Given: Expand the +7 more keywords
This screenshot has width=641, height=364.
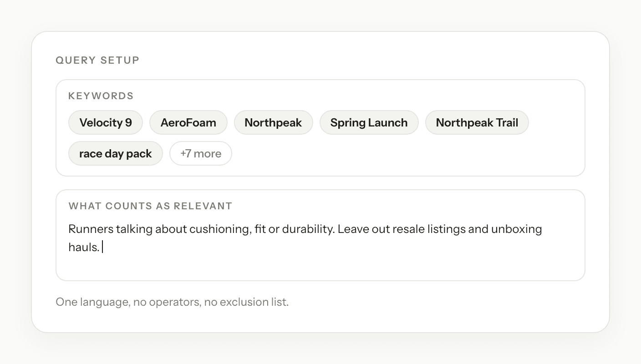Looking at the screenshot, I should tap(201, 153).
